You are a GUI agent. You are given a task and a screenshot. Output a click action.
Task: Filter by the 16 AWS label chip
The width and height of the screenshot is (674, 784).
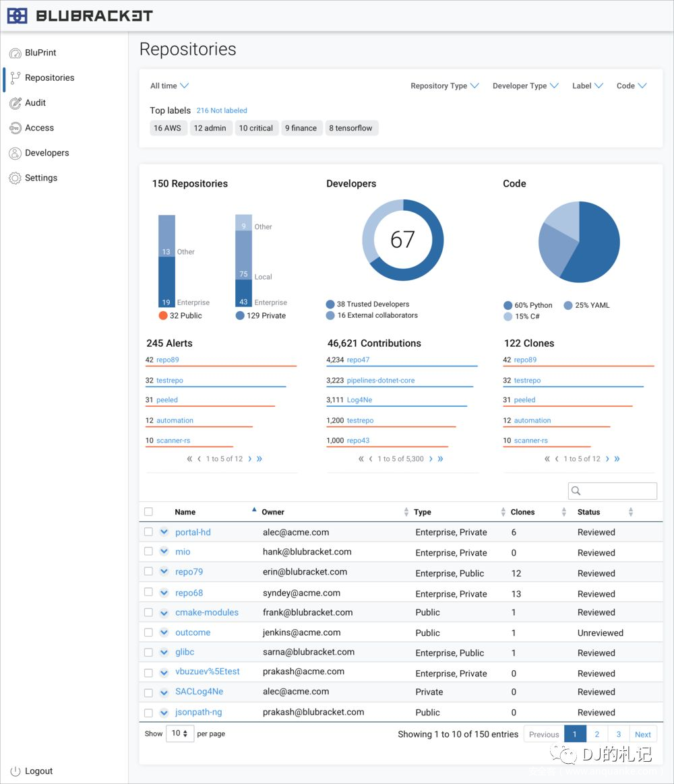pos(167,128)
